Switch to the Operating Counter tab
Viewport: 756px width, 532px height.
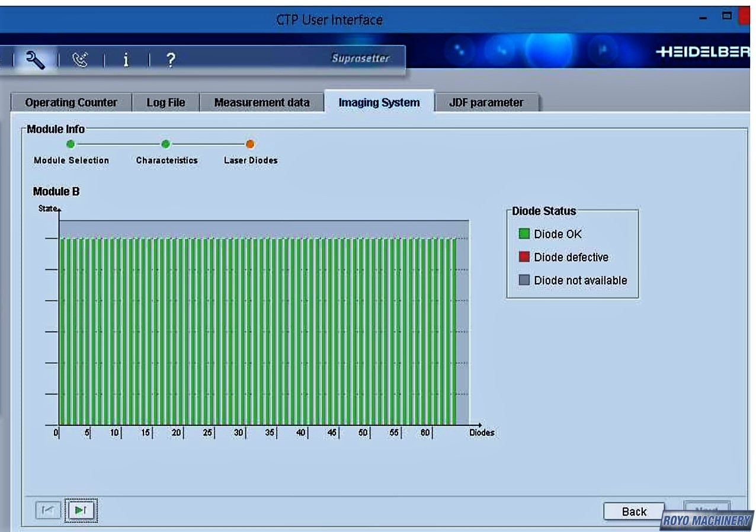71,102
